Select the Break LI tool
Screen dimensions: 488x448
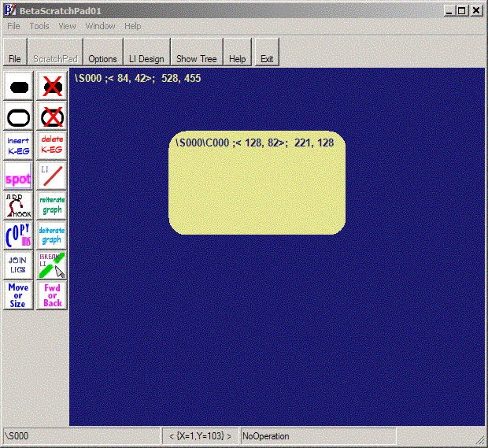pos(52,265)
